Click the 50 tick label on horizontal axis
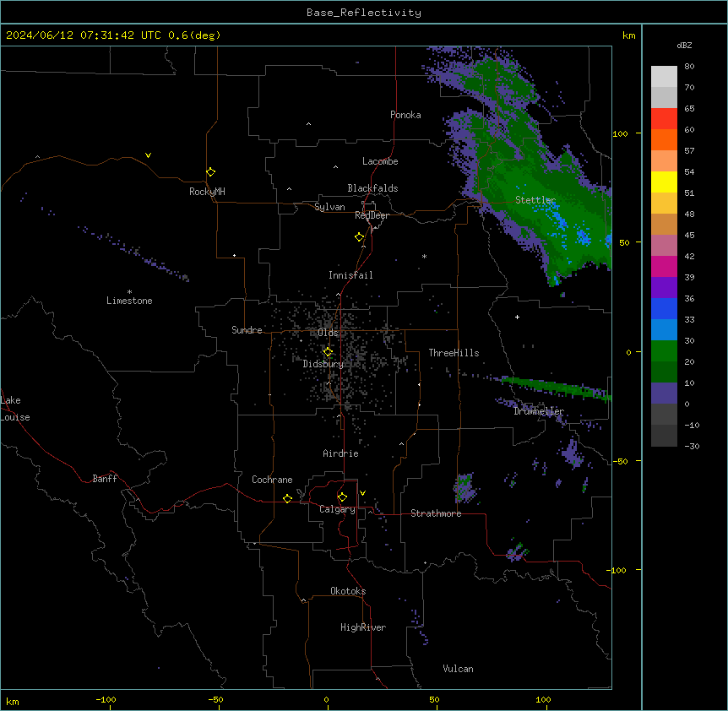728x711 pixels. click(x=435, y=699)
